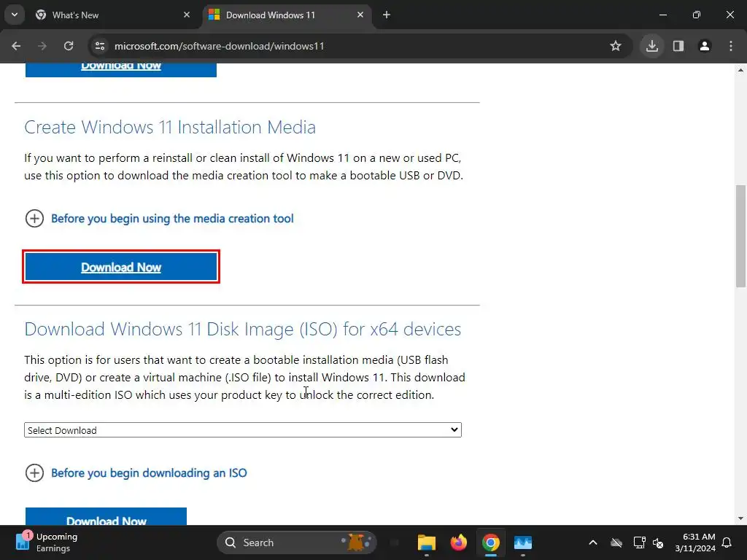Viewport: 747px width, 560px height.
Task: Click Download Now button at page top
Action: click(x=121, y=69)
